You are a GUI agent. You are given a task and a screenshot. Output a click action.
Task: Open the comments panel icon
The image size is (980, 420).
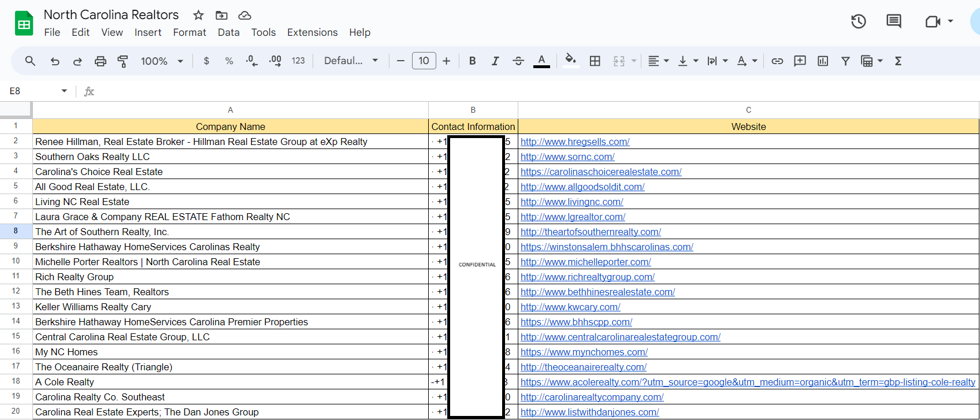[x=894, y=21]
